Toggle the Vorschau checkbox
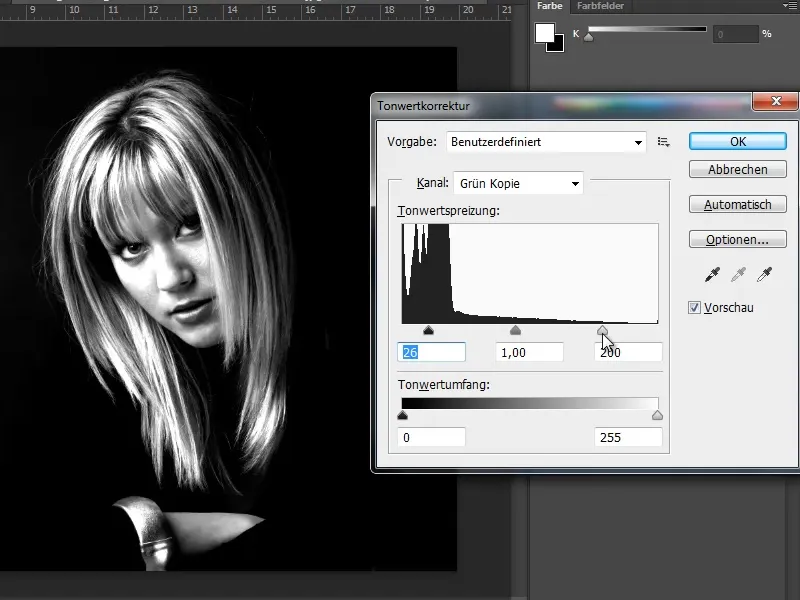This screenshot has height=600, width=800. click(694, 308)
